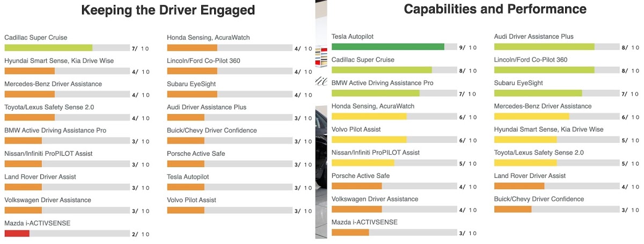Select 'Audi Driver Assistance Plus' label rated 8/10
Viewport: 644px width, 244px height.
(x=534, y=37)
